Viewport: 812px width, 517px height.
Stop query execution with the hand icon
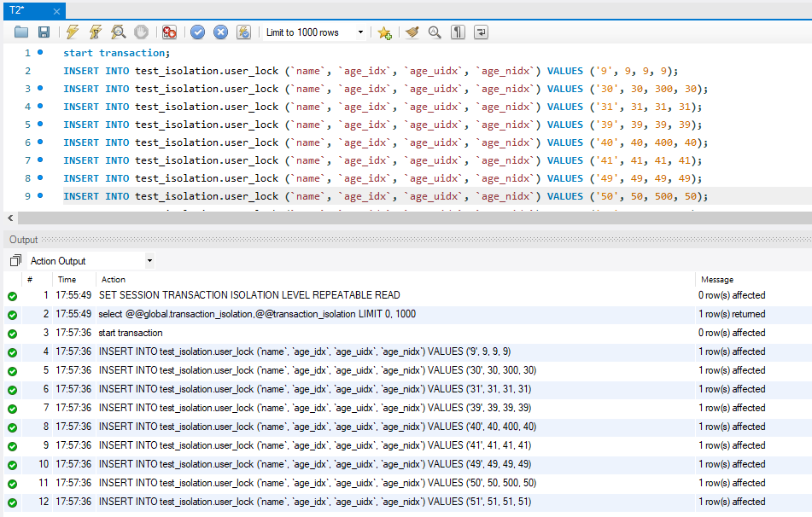[x=142, y=32]
